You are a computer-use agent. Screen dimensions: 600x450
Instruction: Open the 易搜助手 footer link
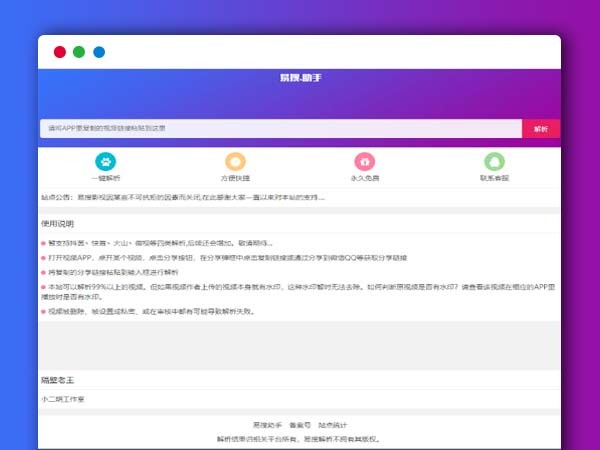pos(267,424)
